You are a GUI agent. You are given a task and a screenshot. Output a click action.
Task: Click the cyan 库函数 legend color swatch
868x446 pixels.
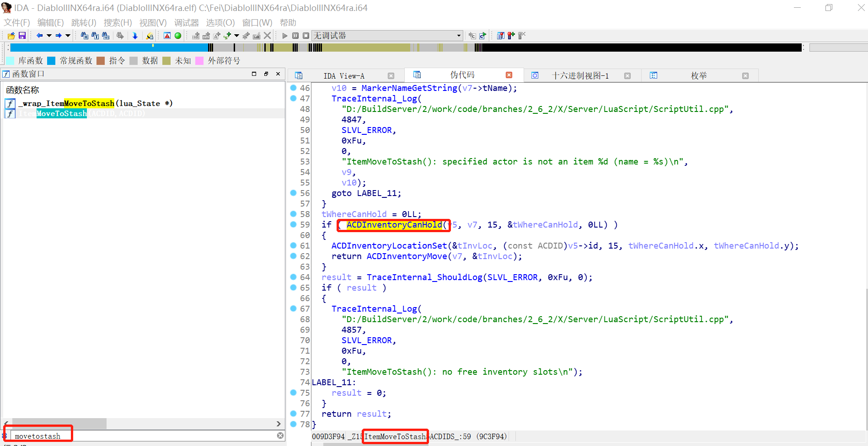pos(10,61)
